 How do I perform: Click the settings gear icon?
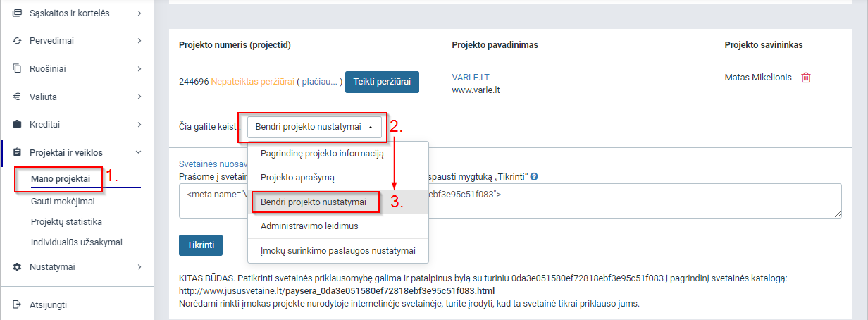coord(18,267)
